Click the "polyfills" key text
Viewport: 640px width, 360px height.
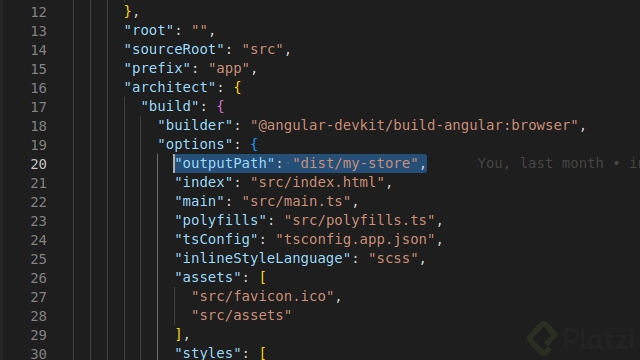[x=221, y=220]
